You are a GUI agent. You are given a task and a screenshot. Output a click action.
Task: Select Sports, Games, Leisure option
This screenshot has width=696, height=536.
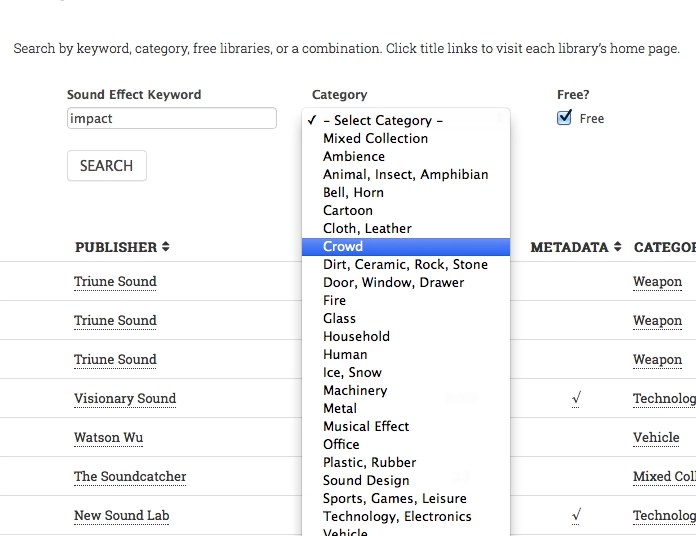click(x=406, y=498)
